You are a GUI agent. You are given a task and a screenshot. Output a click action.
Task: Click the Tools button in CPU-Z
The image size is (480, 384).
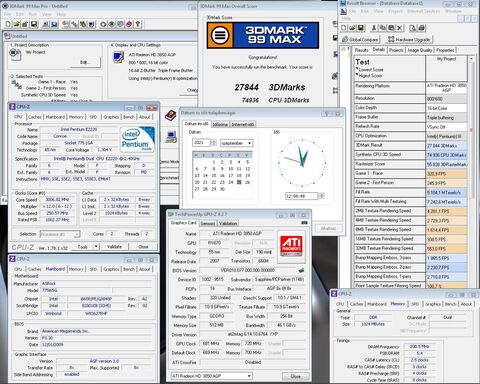tap(82, 247)
